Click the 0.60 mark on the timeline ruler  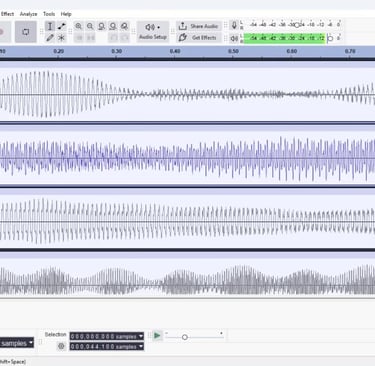coord(292,52)
